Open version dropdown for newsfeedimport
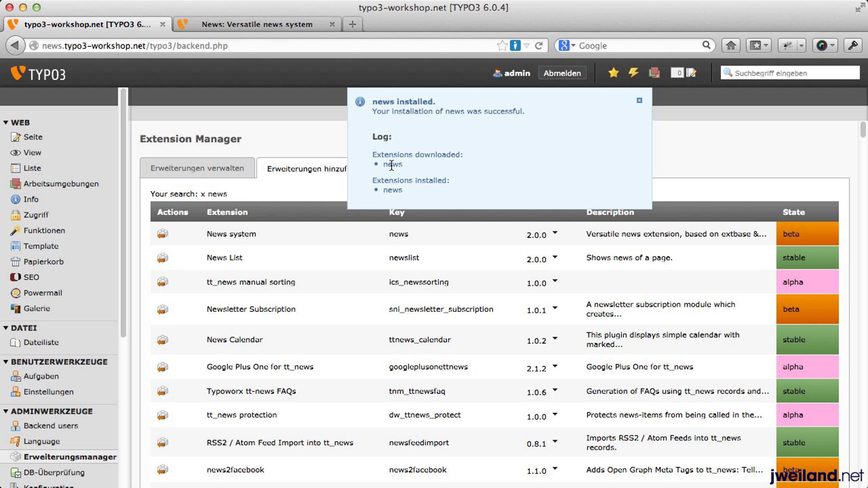The width and height of the screenshot is (868, 488). tap(555, 441)
